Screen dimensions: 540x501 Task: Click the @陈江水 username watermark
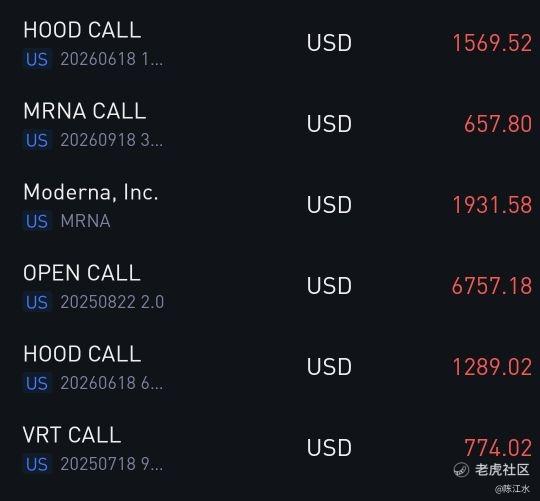512,489
